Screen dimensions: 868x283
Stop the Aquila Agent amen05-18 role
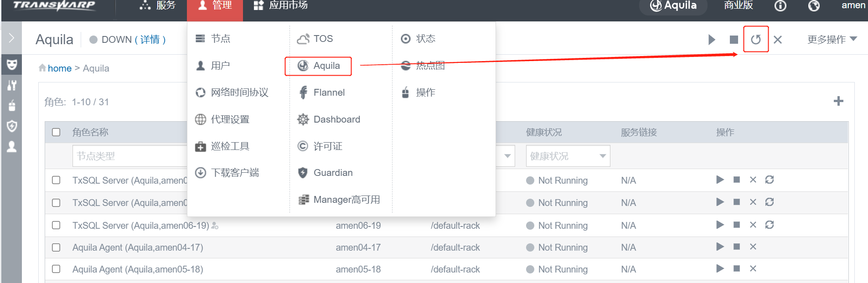point(736,268)
